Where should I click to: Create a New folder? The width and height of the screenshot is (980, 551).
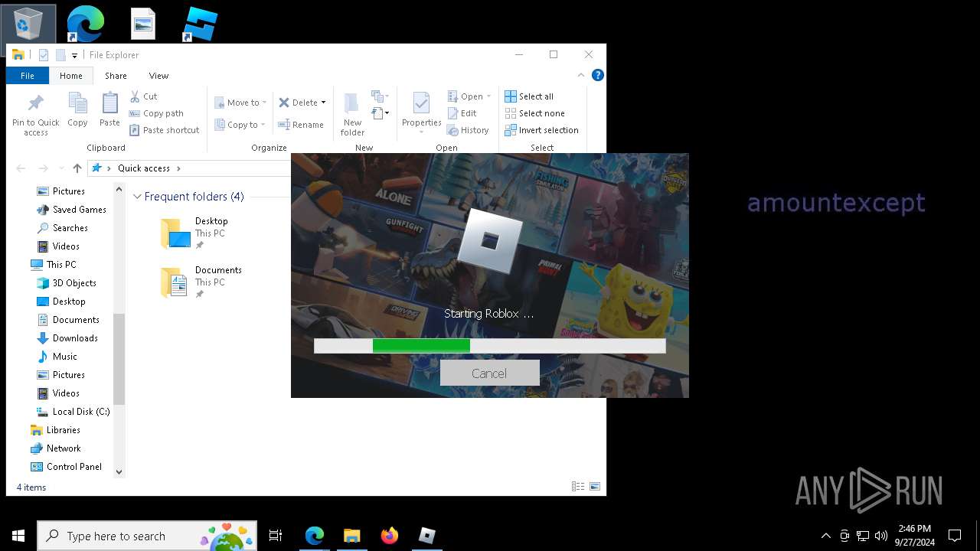click(x=352, y=115)
